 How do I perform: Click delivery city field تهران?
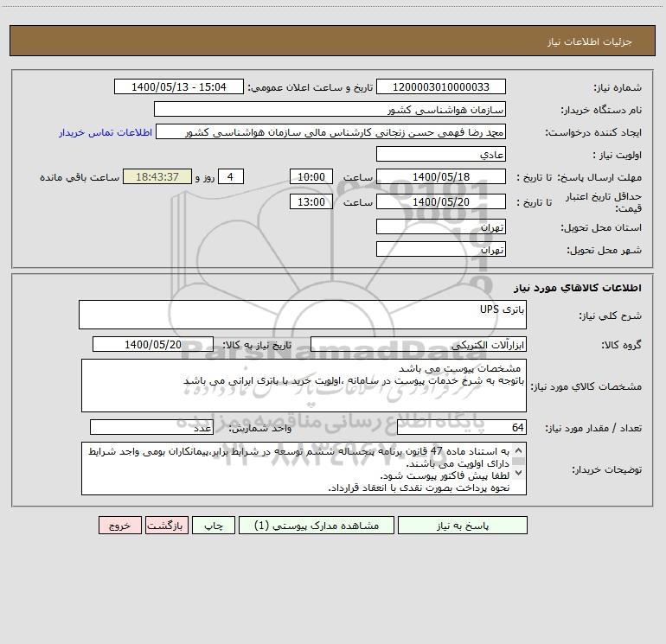[441, 249]
